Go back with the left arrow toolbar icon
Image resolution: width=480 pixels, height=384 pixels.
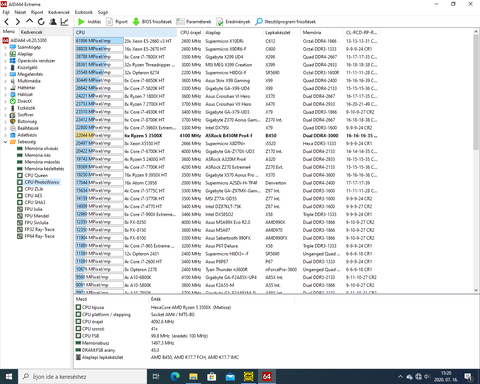7,22
